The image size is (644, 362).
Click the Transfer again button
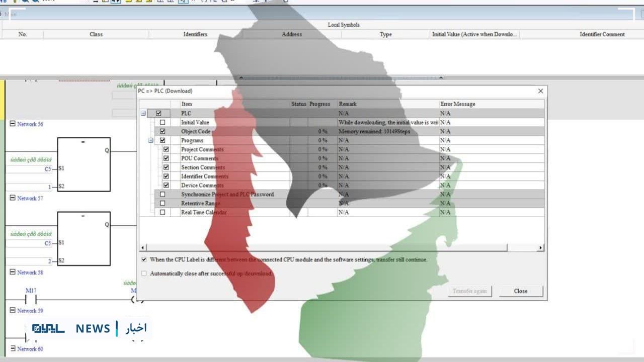click(470, 291)
